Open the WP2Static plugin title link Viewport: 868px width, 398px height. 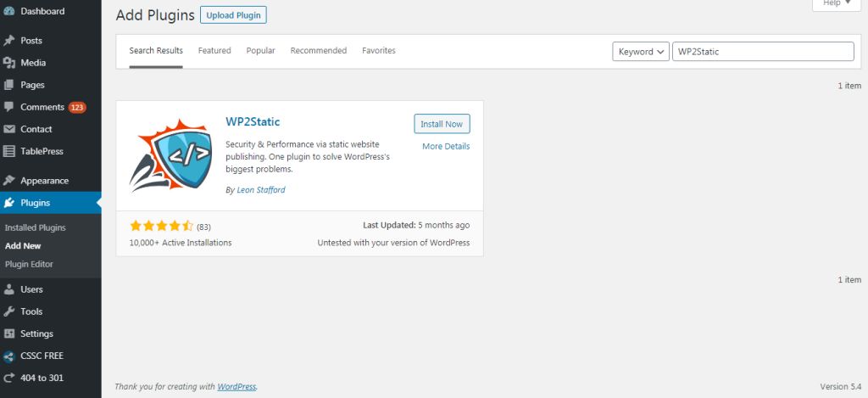(x=253, y=121)
